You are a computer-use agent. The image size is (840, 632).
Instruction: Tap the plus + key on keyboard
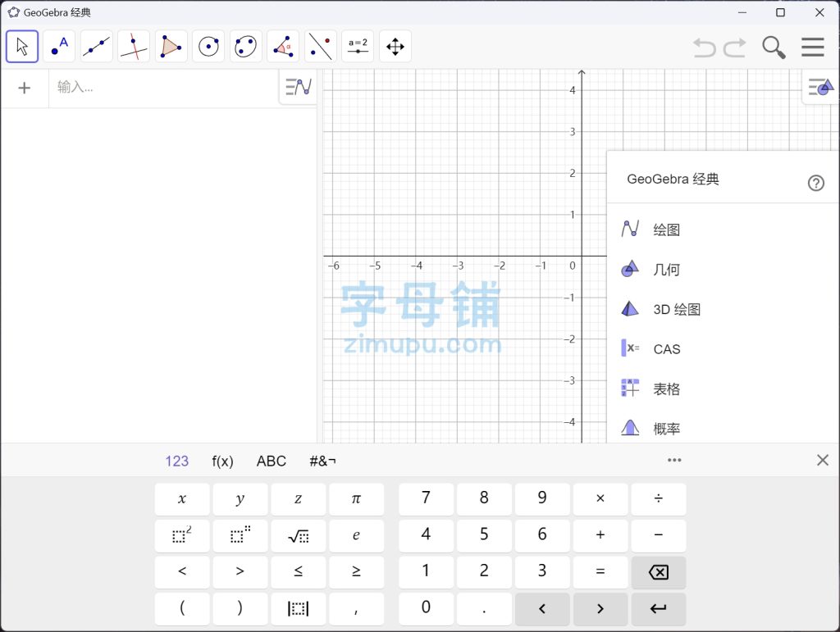(x=600, y=535)
